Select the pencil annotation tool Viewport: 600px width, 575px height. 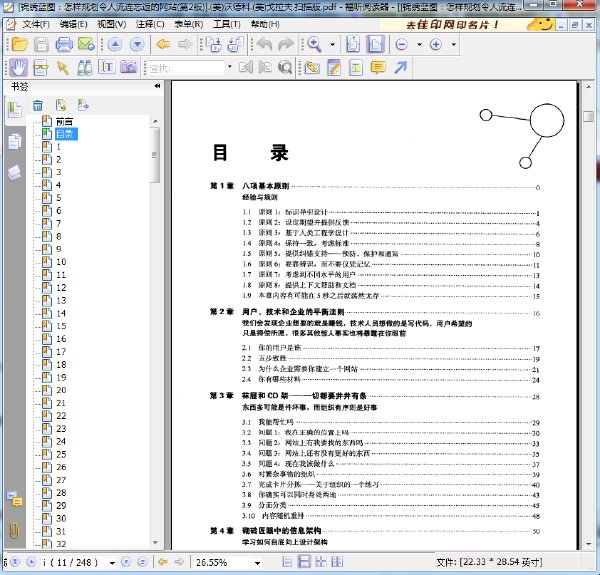pos(334,68)
